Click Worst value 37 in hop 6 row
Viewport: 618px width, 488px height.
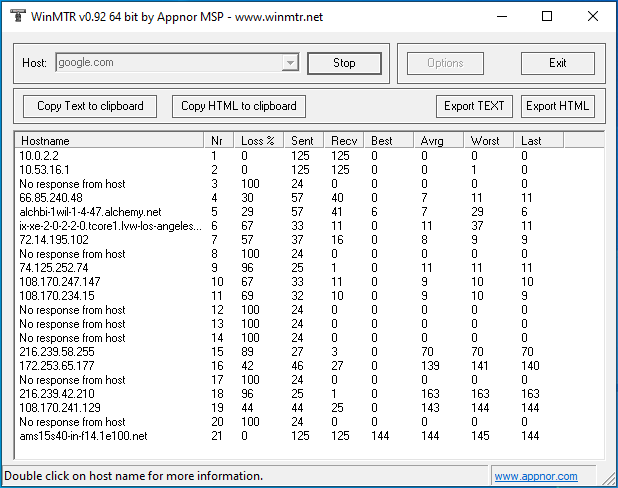[477, 226]
